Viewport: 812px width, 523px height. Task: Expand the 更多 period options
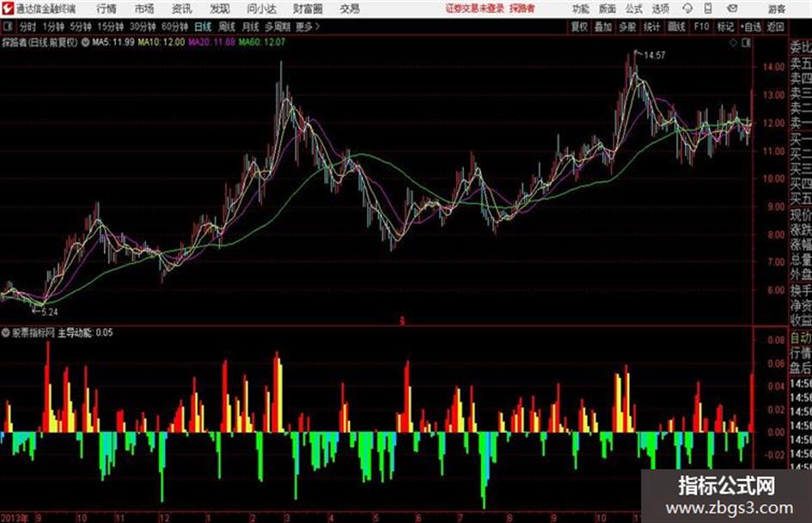[x=308, y=27]
